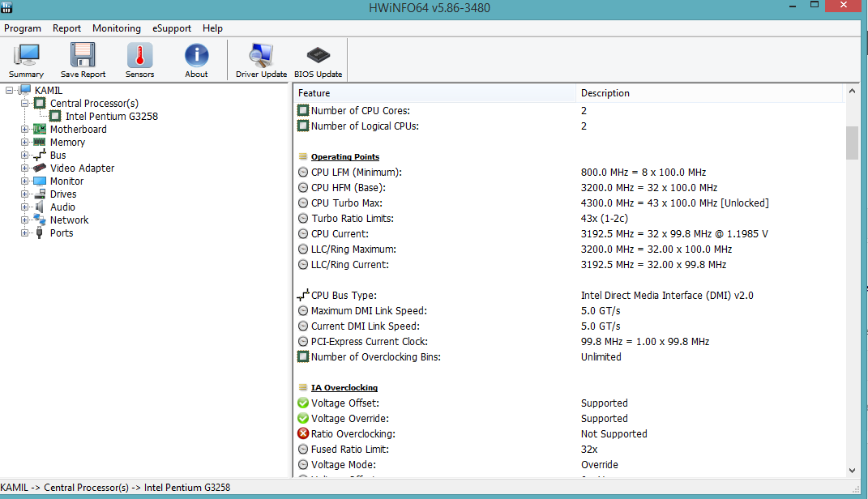The image size is (868, 499).
Task: Expand the Monitor node
Action: pyautogui.click(x=24, y=181)
